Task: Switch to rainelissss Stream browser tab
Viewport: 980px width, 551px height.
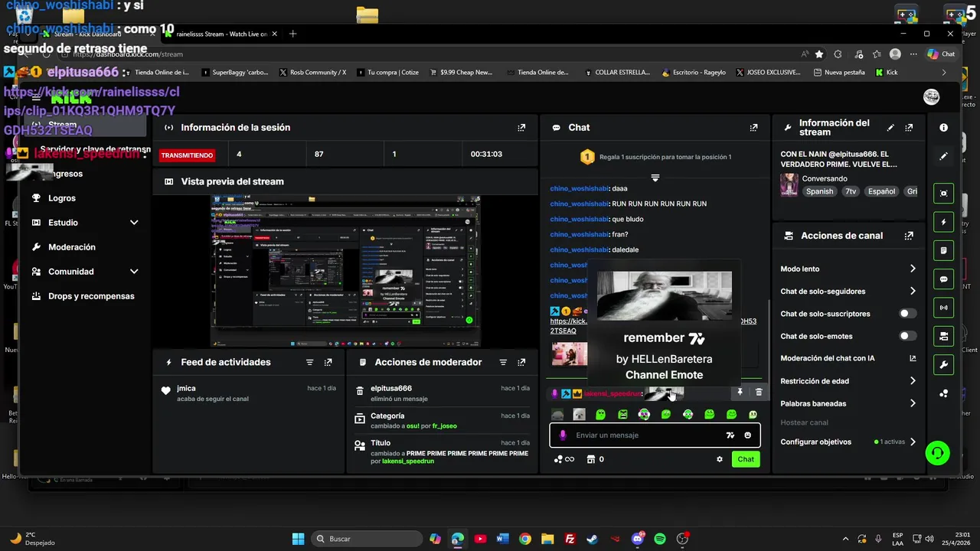Action: (x=221, y=34)
